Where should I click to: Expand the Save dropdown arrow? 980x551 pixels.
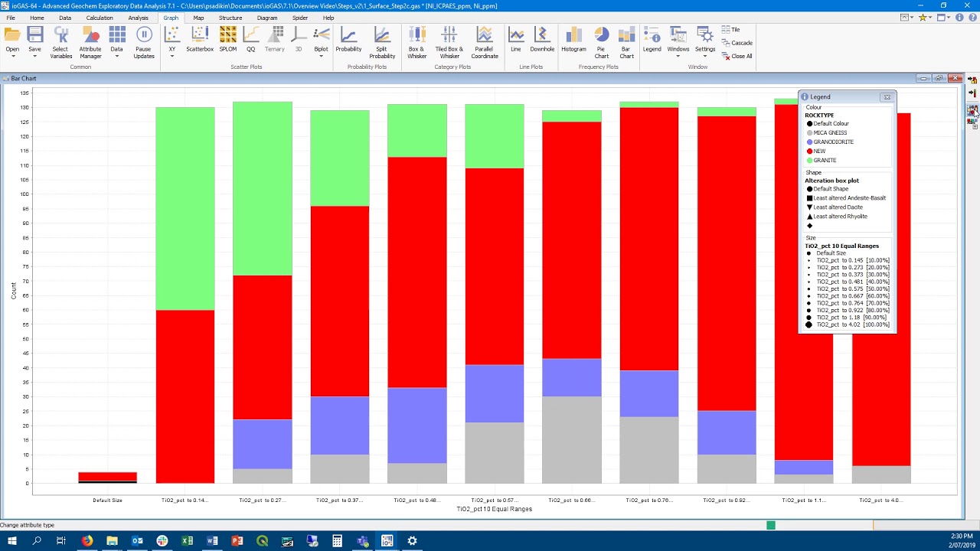(34, 56)
